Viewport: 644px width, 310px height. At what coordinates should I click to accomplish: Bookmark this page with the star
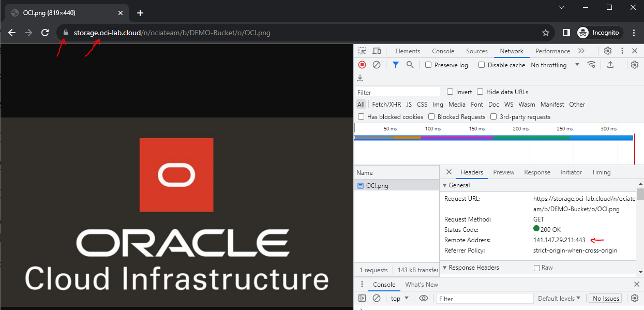(x=545, y=33)
